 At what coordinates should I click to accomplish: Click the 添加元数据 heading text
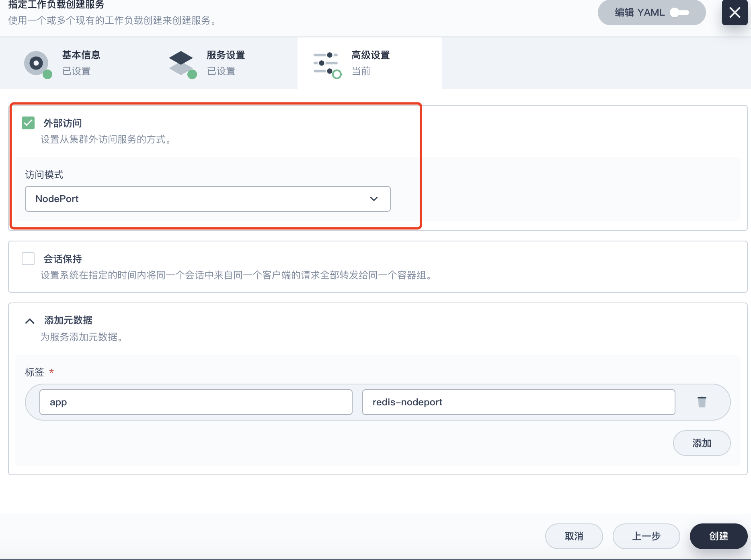(68, 320)
